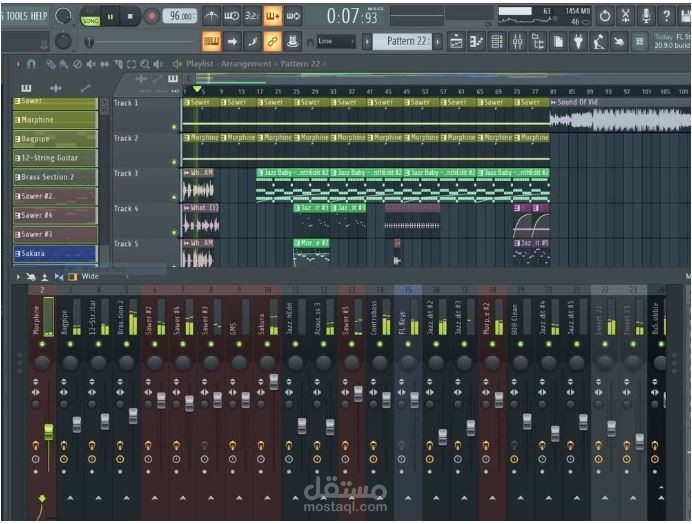Mute Track 2 in the playlist
This screenshot has width=692, height=524.
click(174, 162)
